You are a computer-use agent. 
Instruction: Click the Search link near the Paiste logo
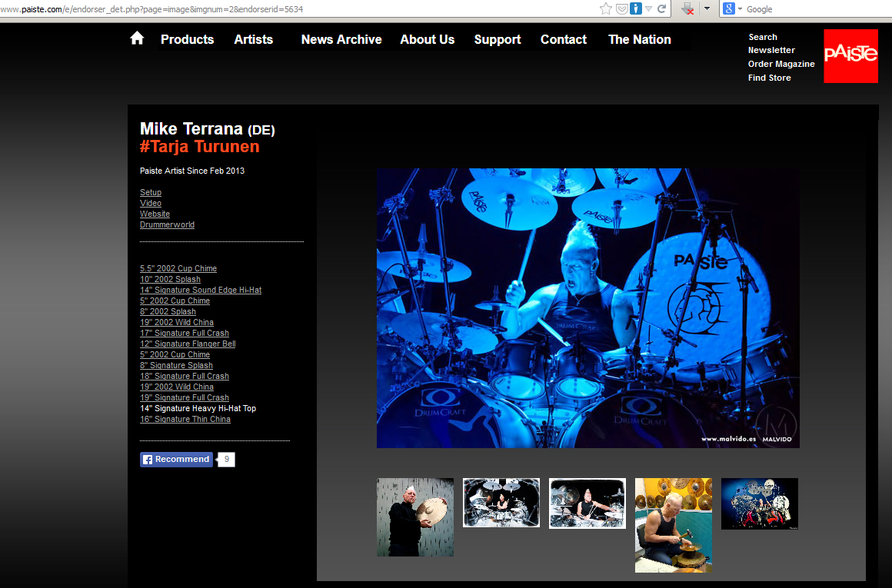point(763,37)
